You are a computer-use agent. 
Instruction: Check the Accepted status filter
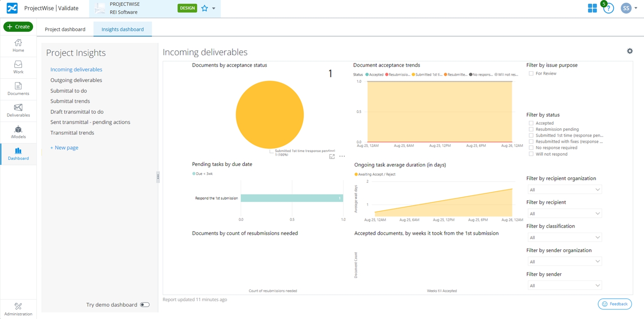(531, 123)
